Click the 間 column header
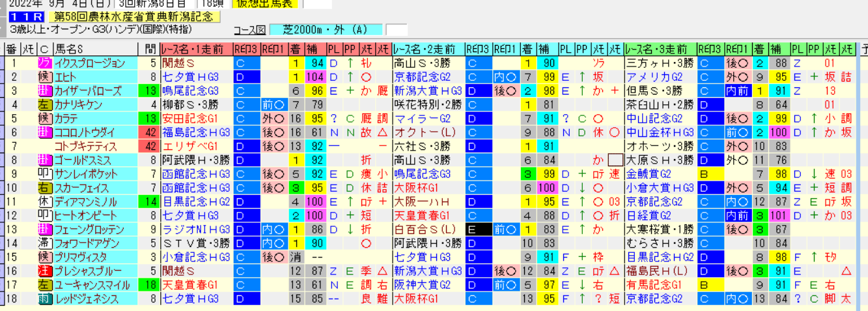Image resolution: width=868 pixels, height=311 pixels. (148, 49)
